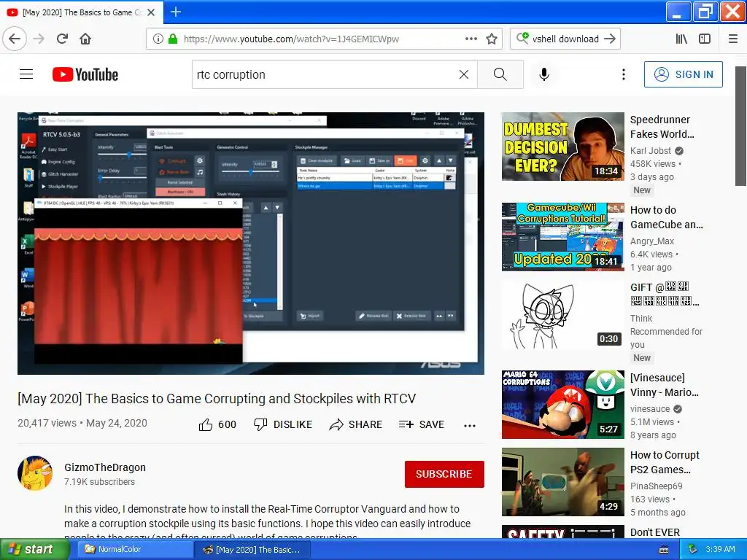Select the 20,417 views text
The width and height of the screenshot is (747, 560).
tap(47, 423)
